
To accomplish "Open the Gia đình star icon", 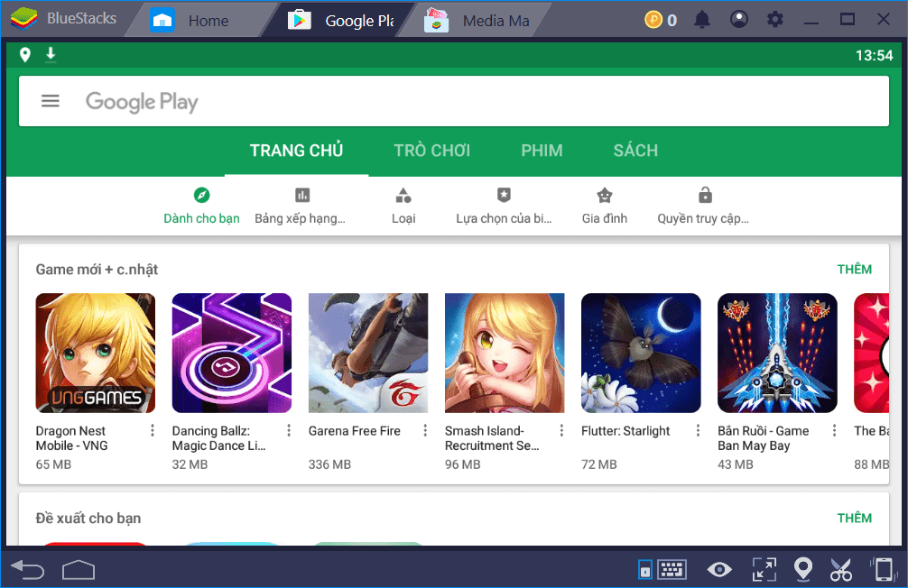I will (605, 195).
